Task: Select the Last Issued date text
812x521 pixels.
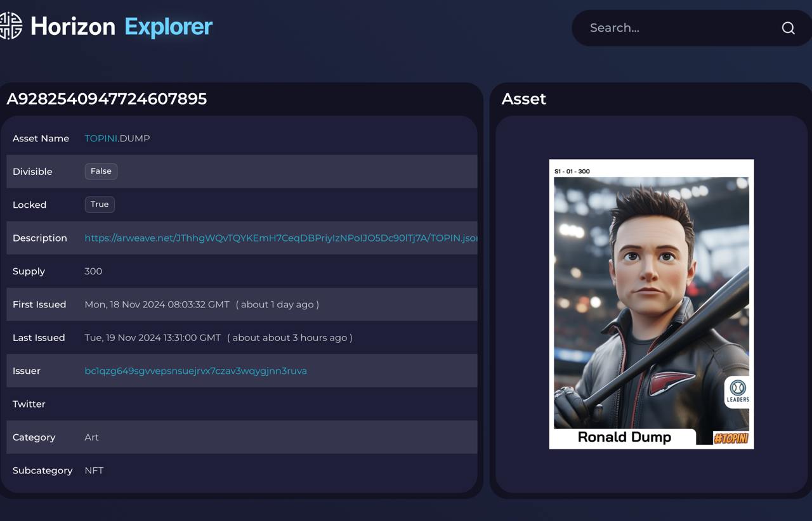Action: point(152,338)
